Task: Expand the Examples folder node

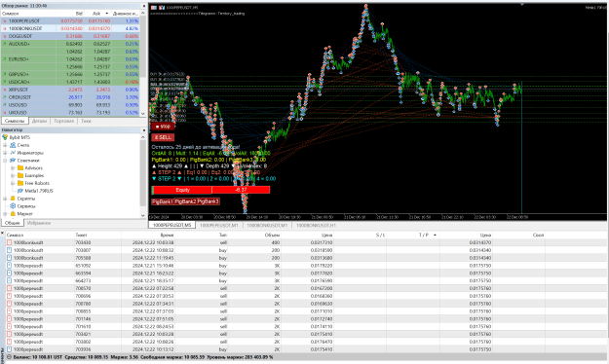Action: pyautogui.click(x=13, y=175)
